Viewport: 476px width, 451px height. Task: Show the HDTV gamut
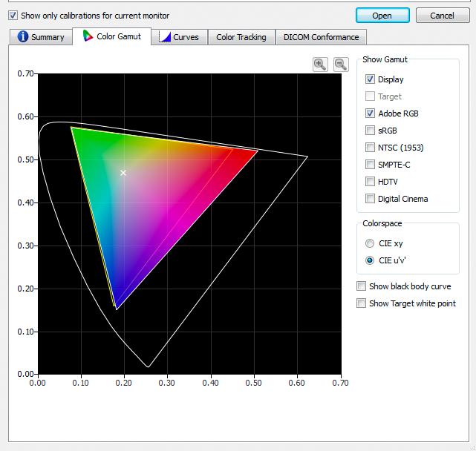click(370, 182)
